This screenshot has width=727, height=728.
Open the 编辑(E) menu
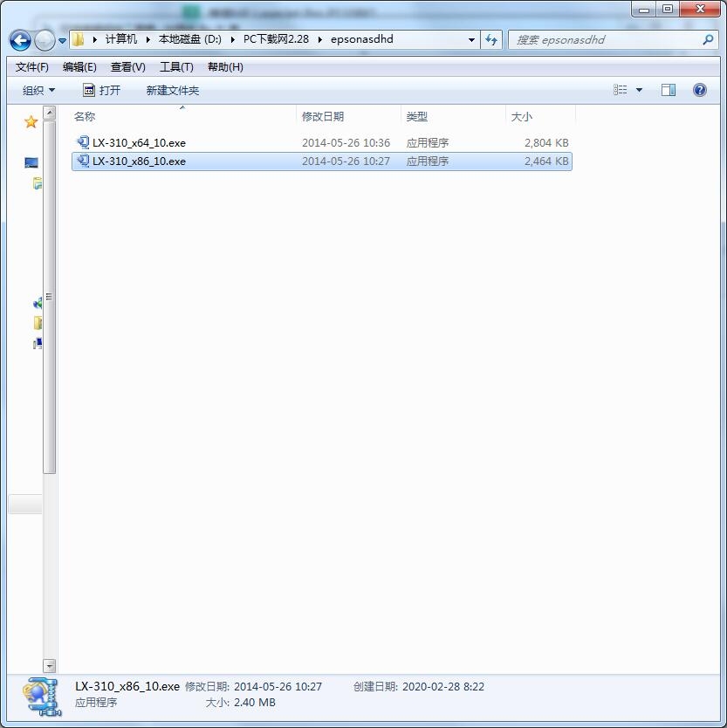[x=79, y=67]
